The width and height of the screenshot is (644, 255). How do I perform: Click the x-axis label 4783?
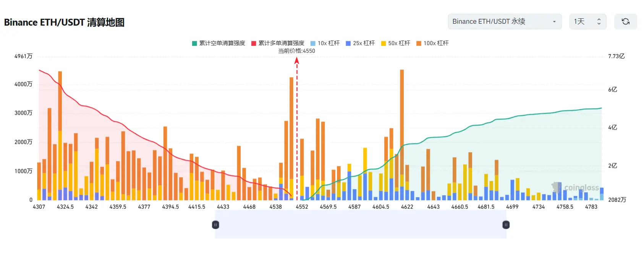coord(591,207)
